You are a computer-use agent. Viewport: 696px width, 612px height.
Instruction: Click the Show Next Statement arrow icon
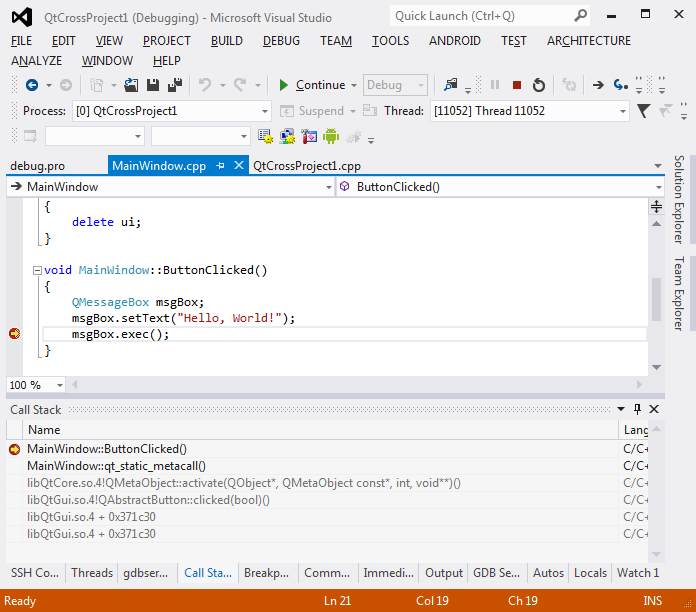tap(598, 86)
